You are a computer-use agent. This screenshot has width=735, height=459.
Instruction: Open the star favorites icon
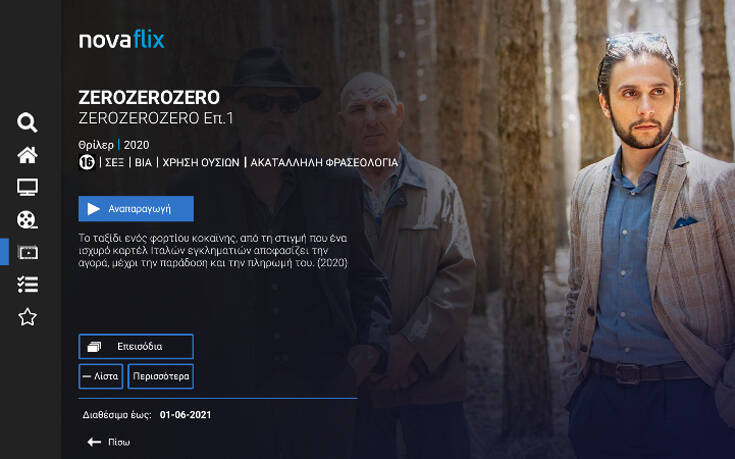coord(27,317)
